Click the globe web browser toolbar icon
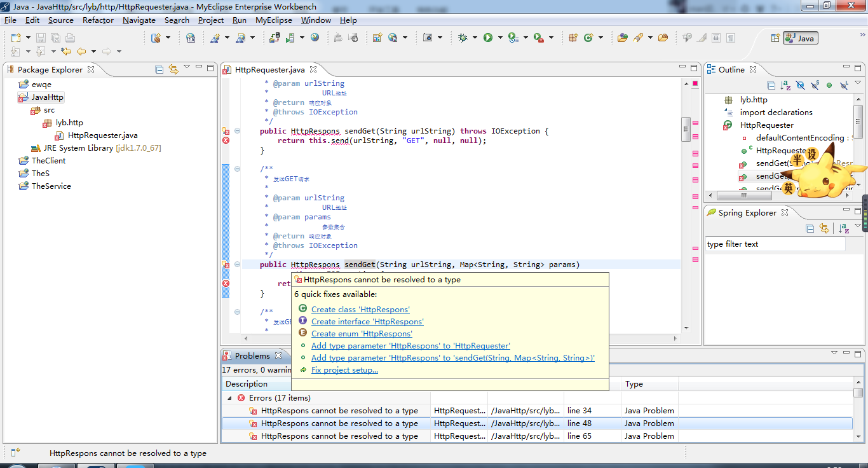Viewport: 868px width, 468px height. pyautogui.click(x=315, y=38)
